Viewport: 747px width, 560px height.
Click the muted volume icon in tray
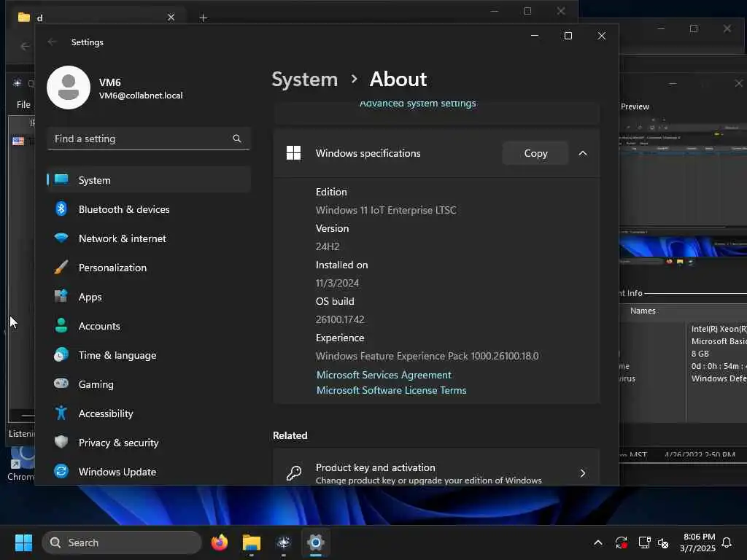(663, 542)
